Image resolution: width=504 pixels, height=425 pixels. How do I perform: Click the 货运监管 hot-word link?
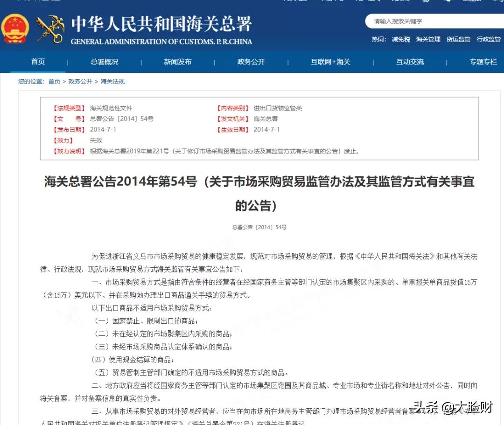[458, 39]
